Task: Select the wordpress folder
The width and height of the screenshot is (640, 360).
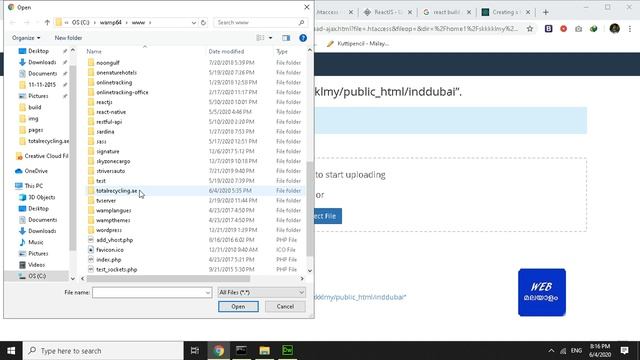Action: pyautogui.click(x=109, y=230)
